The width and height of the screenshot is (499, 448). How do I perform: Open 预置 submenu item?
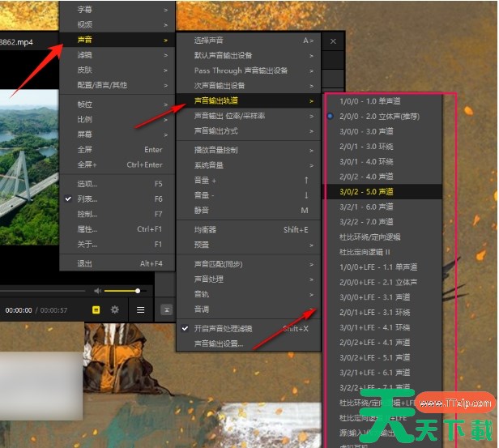click(x=248, y=245)
